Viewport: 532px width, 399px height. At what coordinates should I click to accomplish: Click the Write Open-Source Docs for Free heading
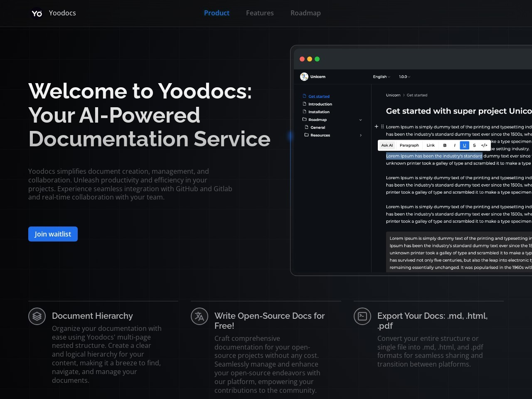(270, 321)
